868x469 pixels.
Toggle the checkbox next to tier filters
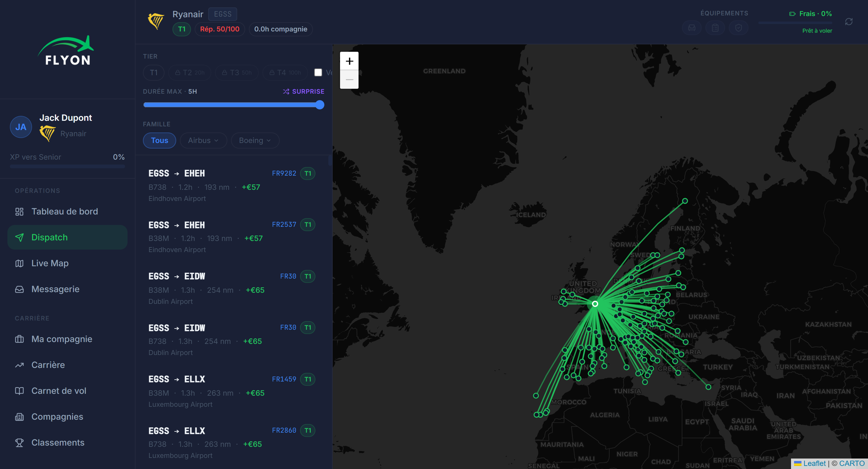coord(318,72)
